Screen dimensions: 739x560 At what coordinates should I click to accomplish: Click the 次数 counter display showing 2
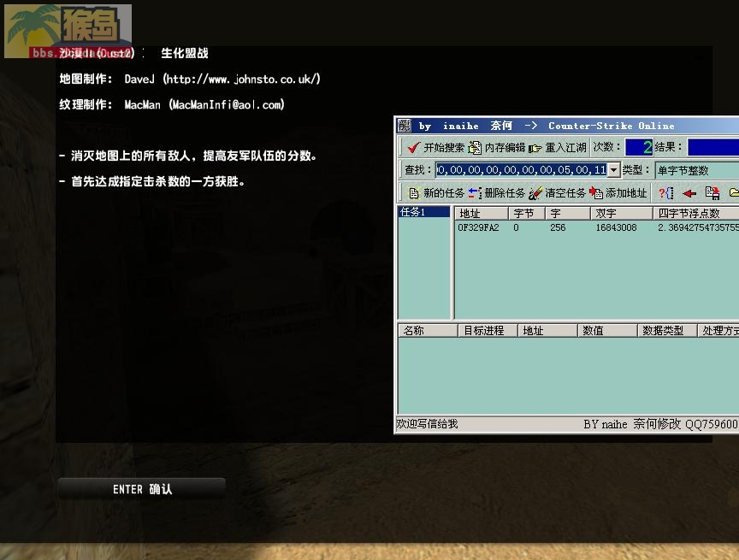click(x=639, y=147)
